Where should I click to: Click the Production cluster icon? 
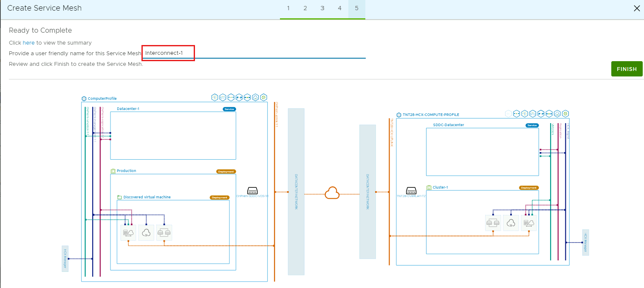[113, 171]
